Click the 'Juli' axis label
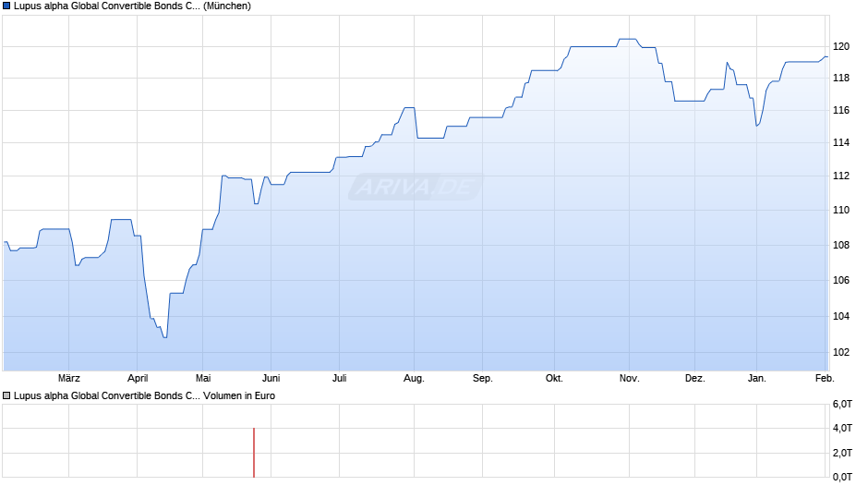868x486 pixels. point(339,378)
